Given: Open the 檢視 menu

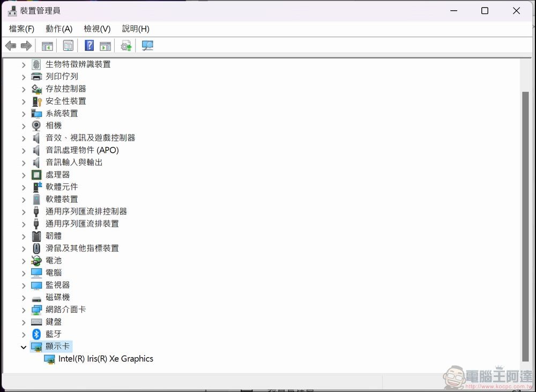Looking at the screenshot, I should point(96,28).
